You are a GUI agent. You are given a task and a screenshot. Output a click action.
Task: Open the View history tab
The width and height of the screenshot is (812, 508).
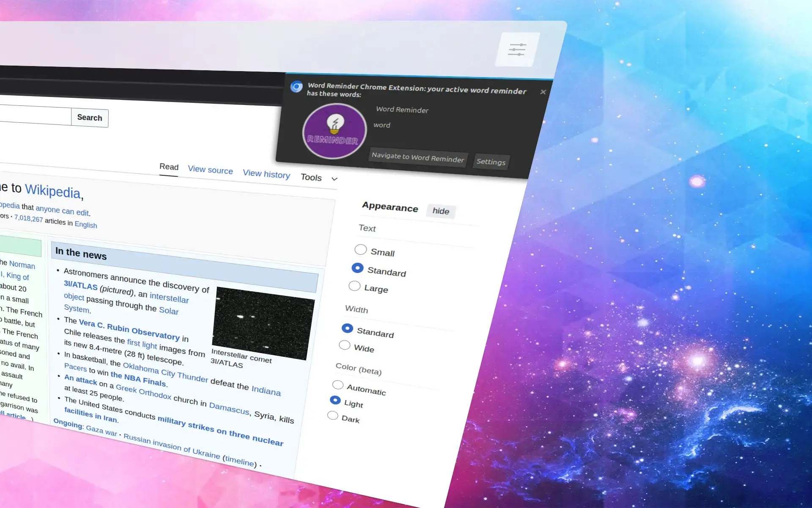[266, 174]
